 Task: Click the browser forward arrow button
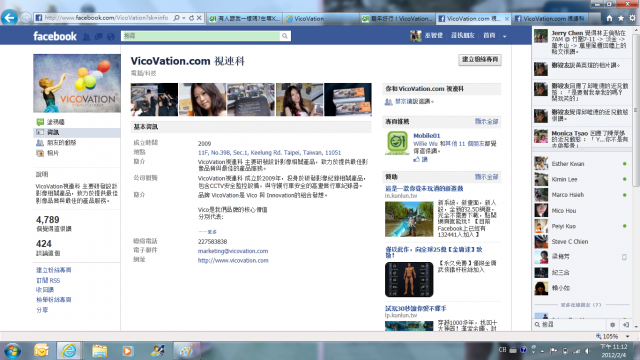[x=26, y=18]
